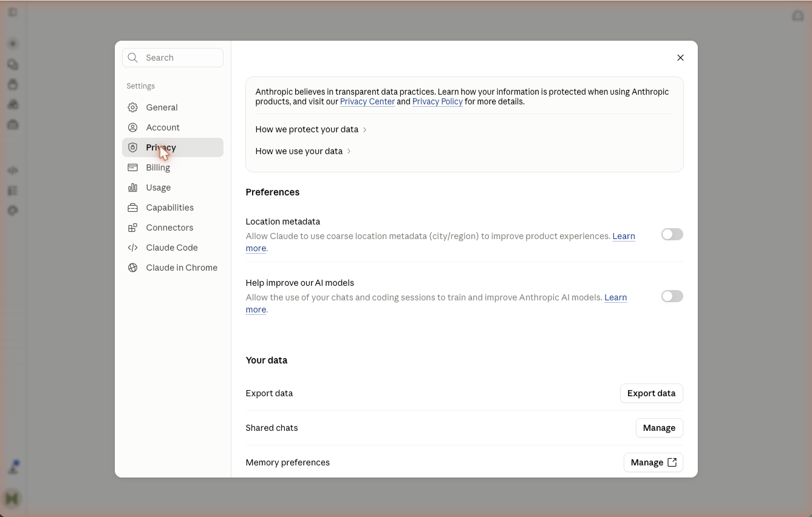Click the chats bubble icon in background sidebar
Viewport: 812px width, 517px height.
(x=13, y=64)
